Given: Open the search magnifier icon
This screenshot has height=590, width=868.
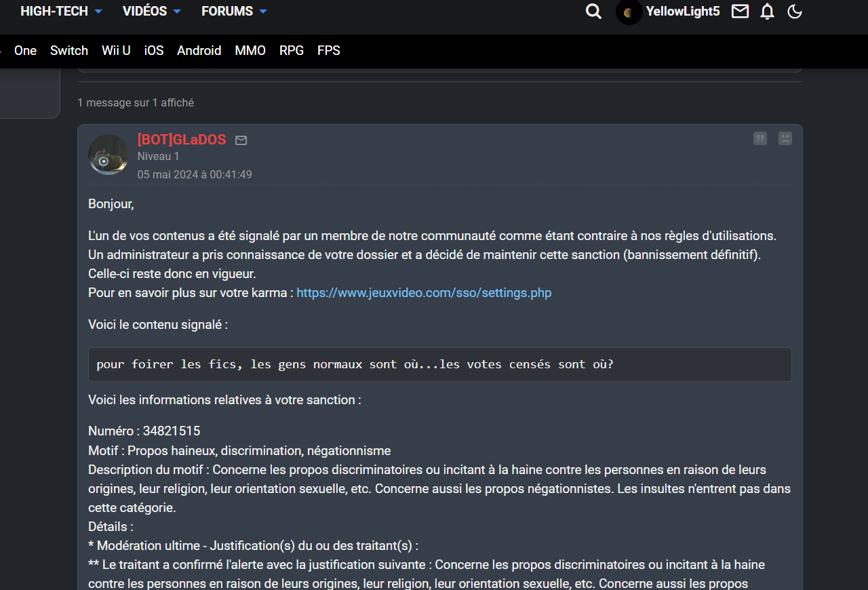Looking at the screenshot, I should tap(593, 12).
